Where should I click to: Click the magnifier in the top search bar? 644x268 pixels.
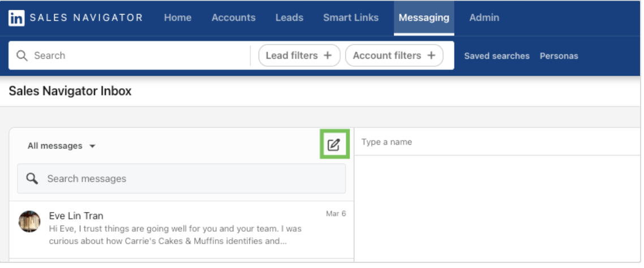pyautogui.click(x=22, y=56)
